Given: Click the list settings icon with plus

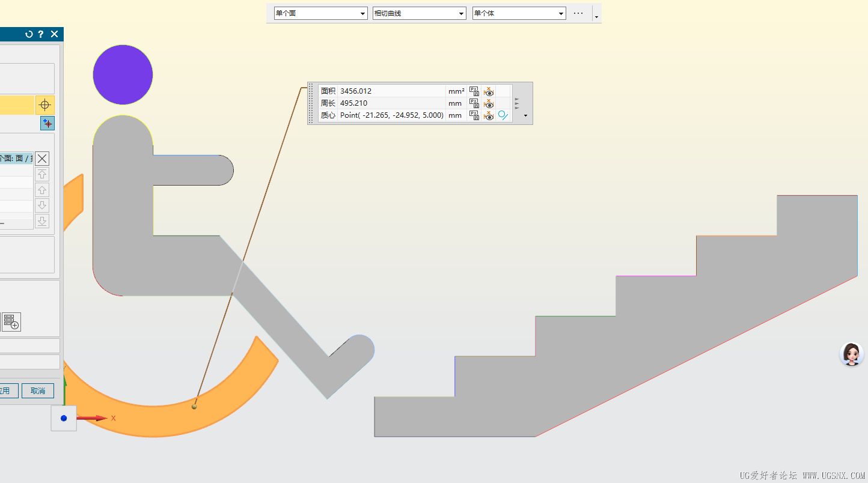Looking at the screenshot, I should 11,321.
